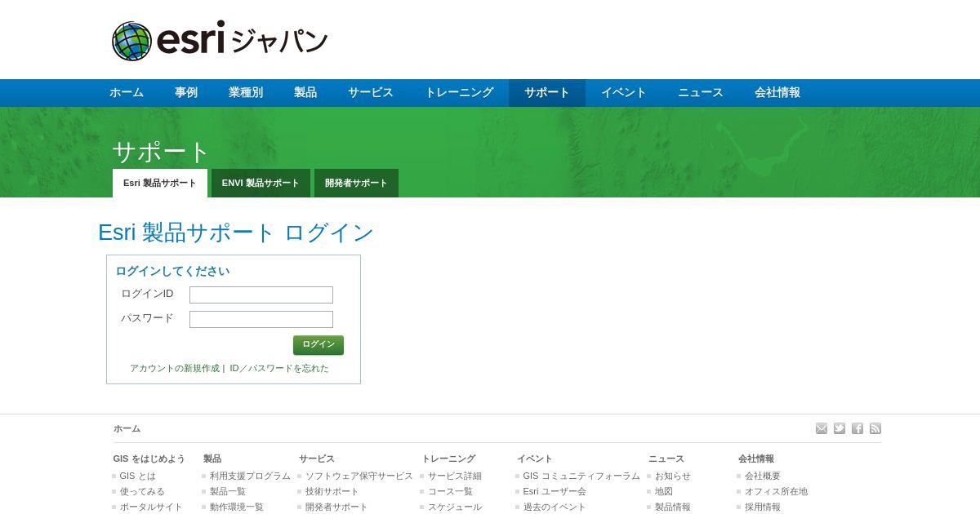Focus the パスワード input field
Image resolution: width=980 pixels, height=514 pixels.
point(261,319)
